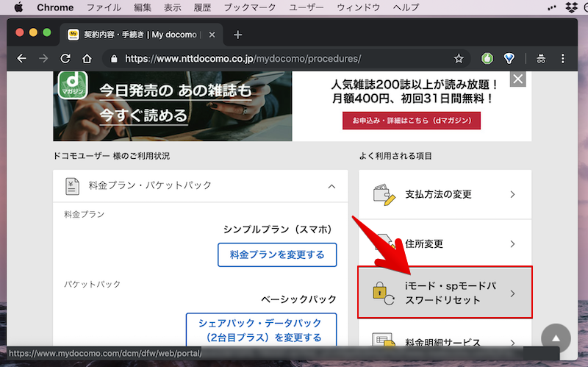
Task: Click 料金プランを変更する button
Action: click(x=277, y=254)
